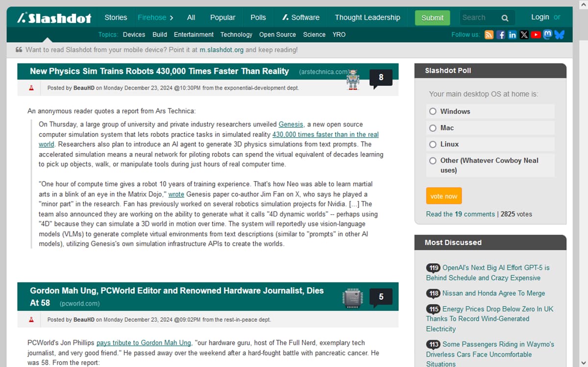Open the Gordon Mah Ung story headline
The height and width of the screenshot is (367, 588).
pos(177,296)
